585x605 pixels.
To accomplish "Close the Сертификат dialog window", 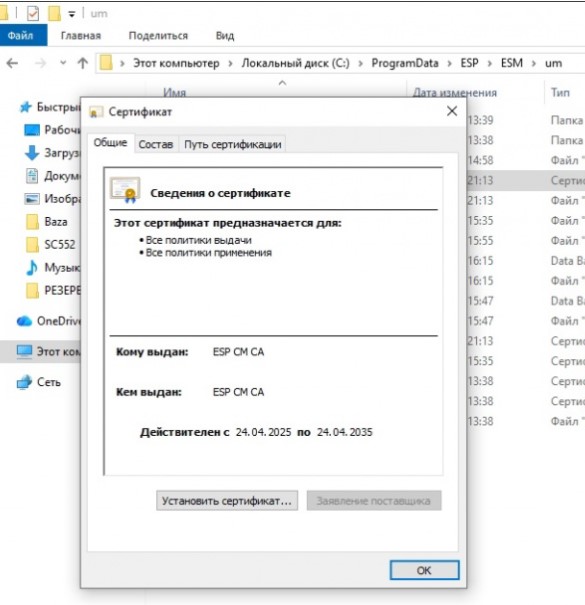I will coord(452,112).
